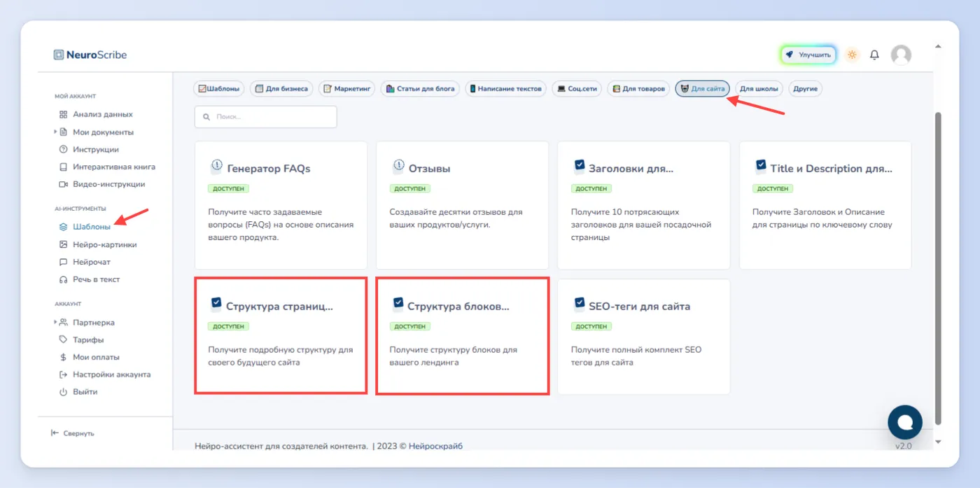This screenshot has width=980, height=488.
Task: Switch to Маркетинг category tab
Action: (346, 89)
